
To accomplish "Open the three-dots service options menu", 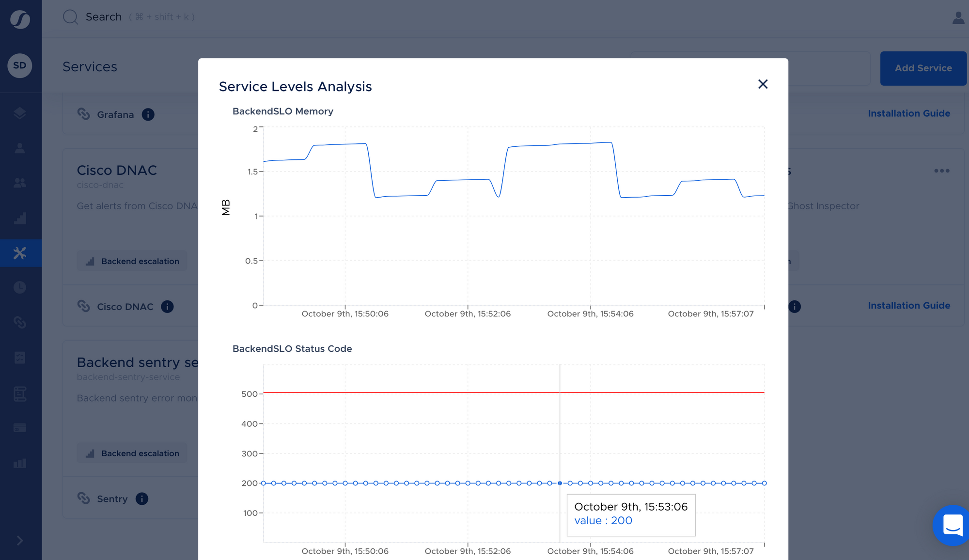I will (941, 171).
